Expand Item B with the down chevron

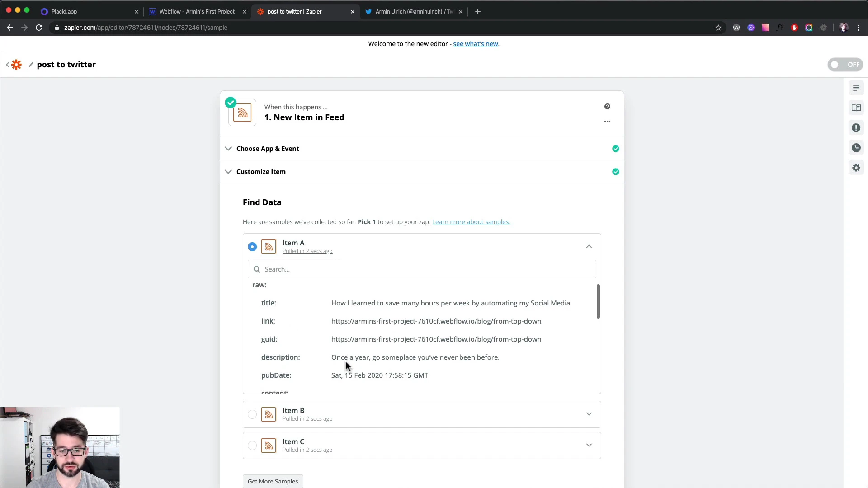click(589, 414)
